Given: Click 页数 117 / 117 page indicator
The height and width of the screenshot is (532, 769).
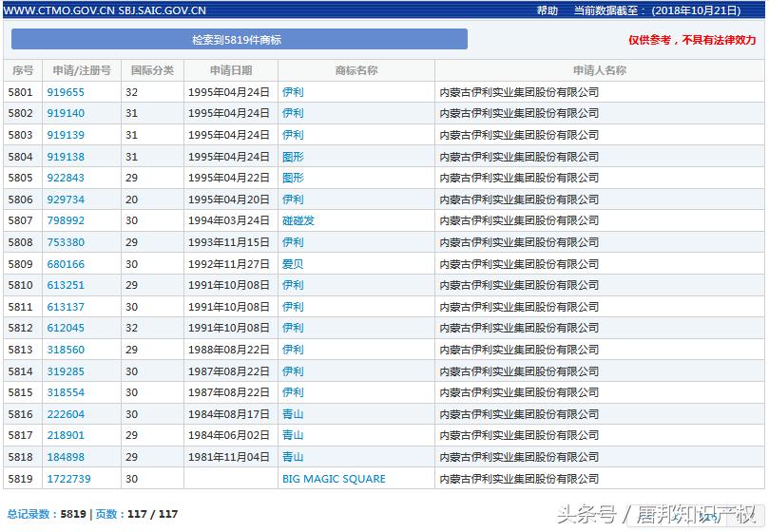Looking at the screenshot, I should coord(136,514).
